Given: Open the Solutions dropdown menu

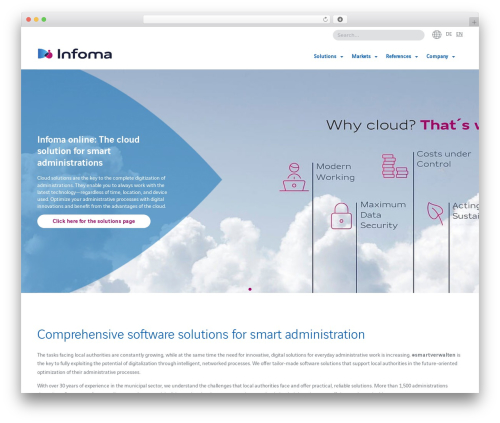Looking at the screenshot, I should click(x=328, y=56).
